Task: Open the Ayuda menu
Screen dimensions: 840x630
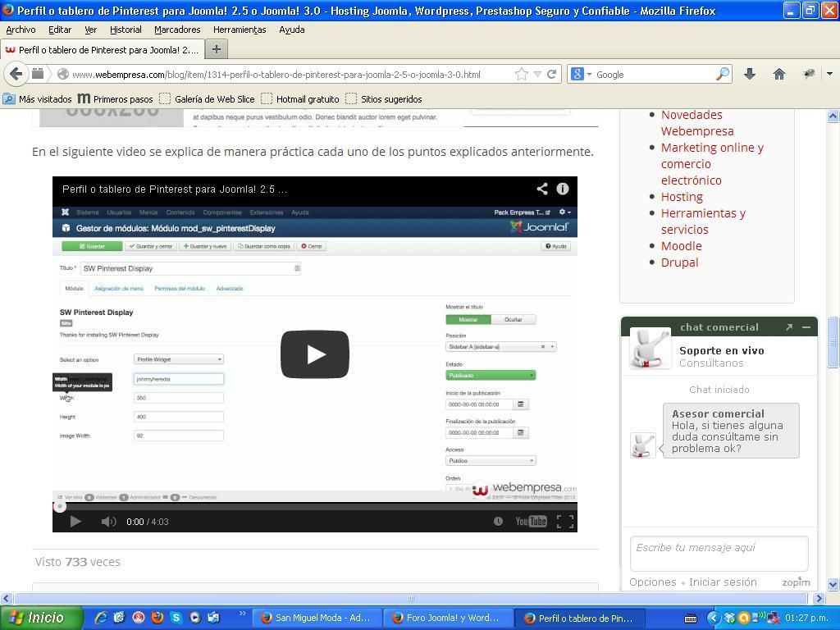Action: [x=292, y=30]
